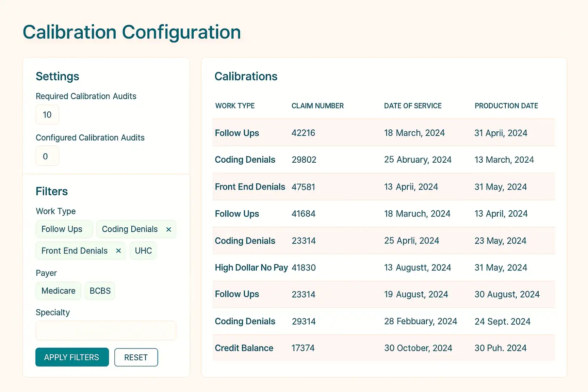Screen dimensions: 588x392
Task: Sort by Production Date column
Action: click(506, 106)
